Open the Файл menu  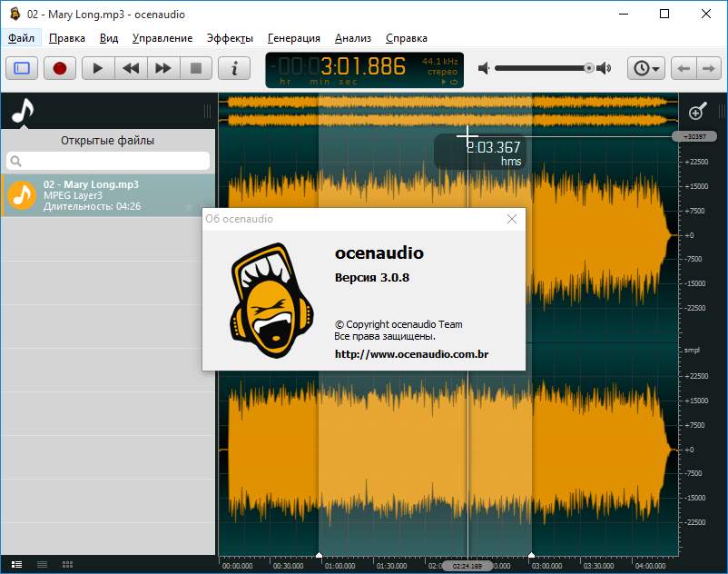coord(22,38)
